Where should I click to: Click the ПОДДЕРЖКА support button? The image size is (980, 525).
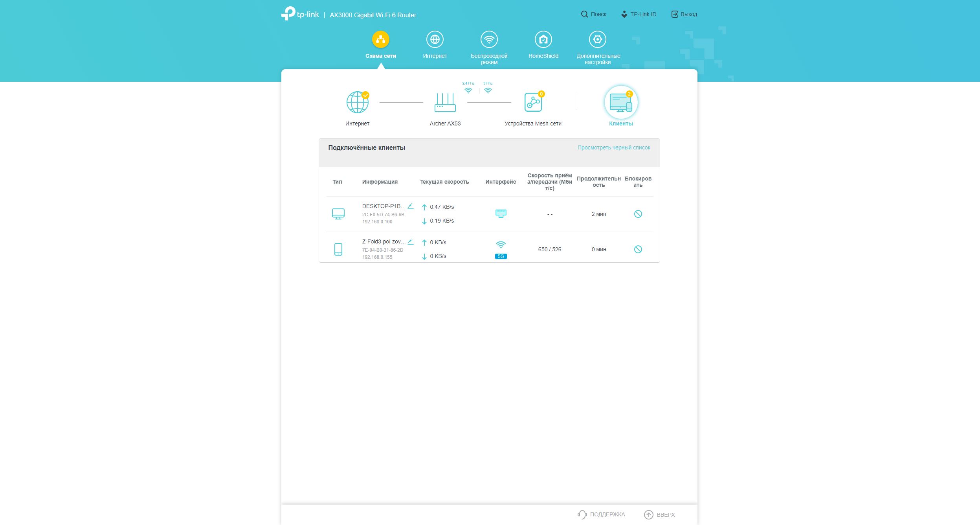pyautogui.click(x=601, y=514)
